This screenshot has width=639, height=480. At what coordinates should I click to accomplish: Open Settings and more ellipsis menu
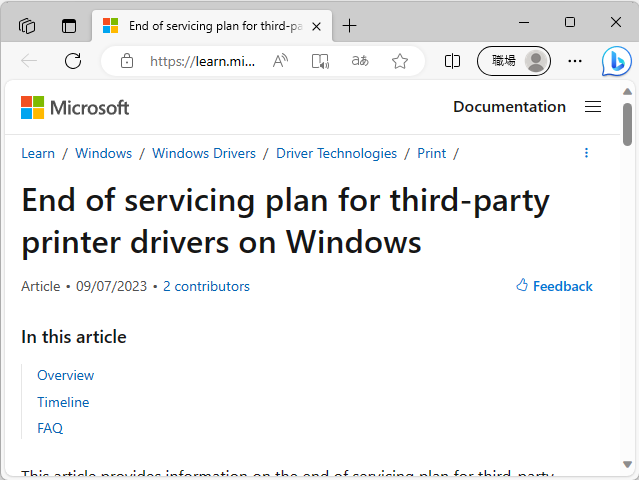[575, 61]
